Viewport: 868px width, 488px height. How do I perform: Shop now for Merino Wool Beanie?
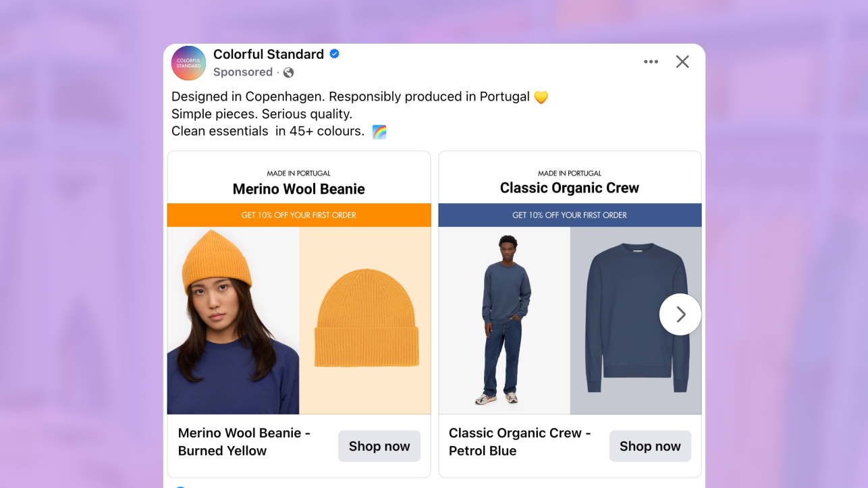[379, 446]
